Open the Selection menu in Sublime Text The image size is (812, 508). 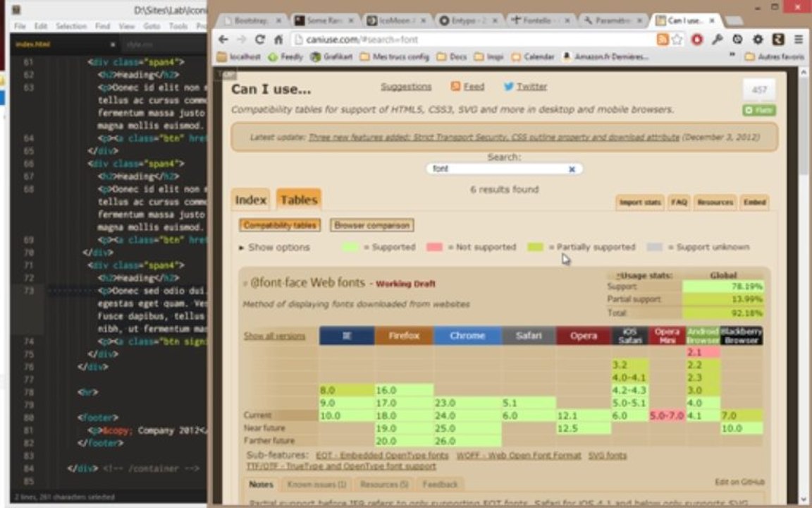point(71,26)
